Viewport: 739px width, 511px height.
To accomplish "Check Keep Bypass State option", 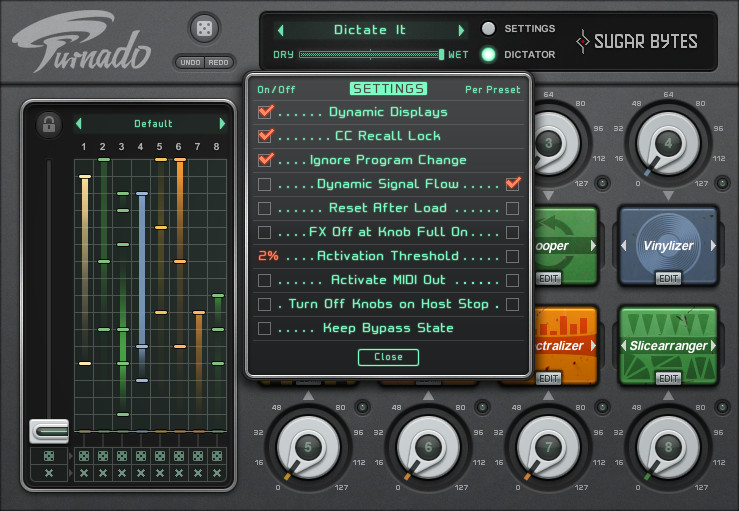I will tap(264, 329).
